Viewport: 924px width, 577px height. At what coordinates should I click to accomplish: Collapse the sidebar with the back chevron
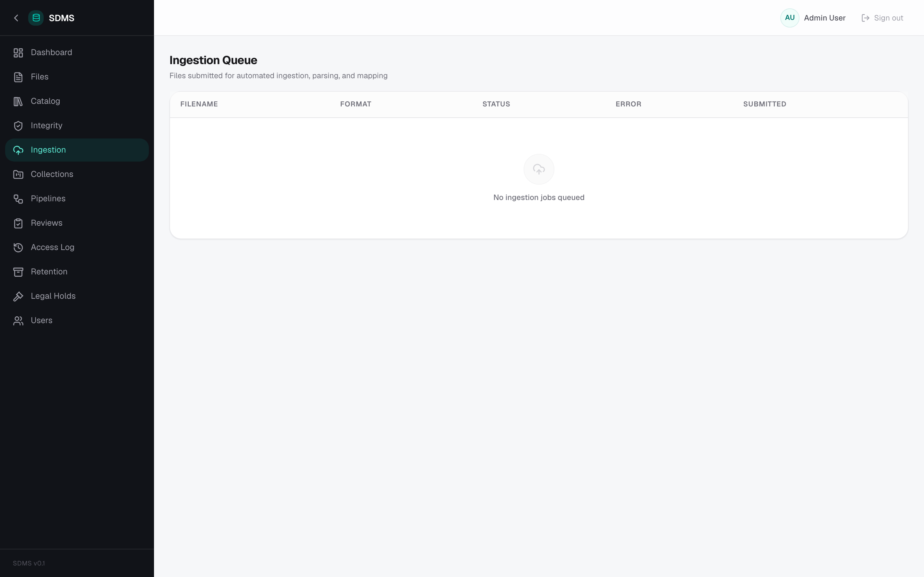pyautogui.click(x=16, y=18)
